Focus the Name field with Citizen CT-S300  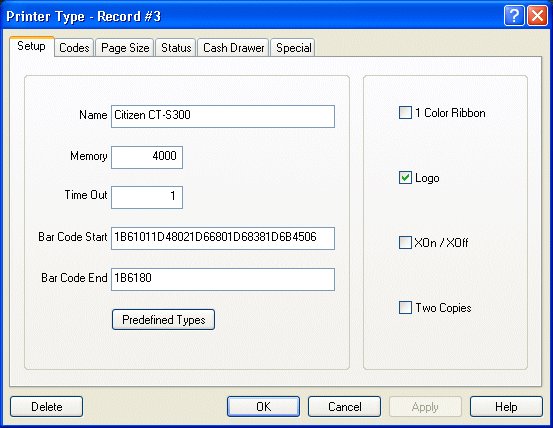click(223, 116)
